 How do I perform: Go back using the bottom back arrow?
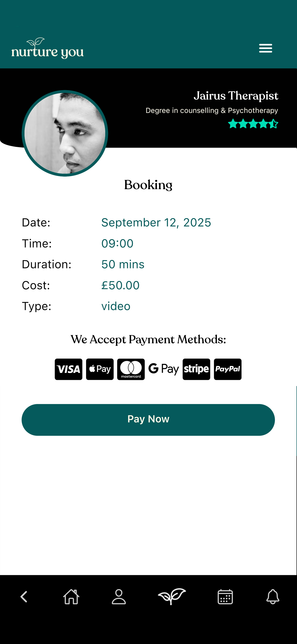coord(24,597)
